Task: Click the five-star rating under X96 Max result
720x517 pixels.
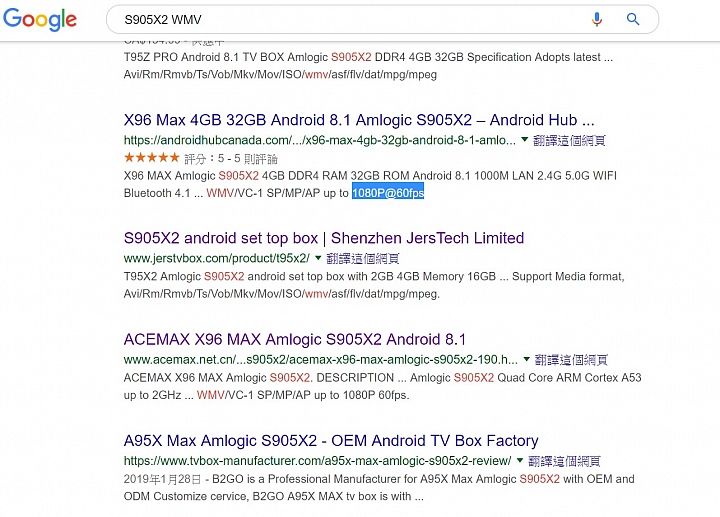Action: pos(152,158)
